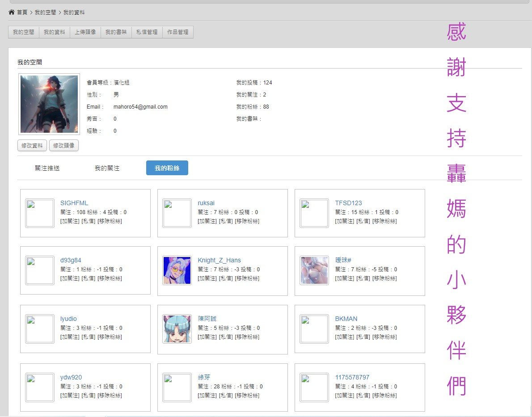Switch to the 我的關注 tab
This screenshot has height=417, width=532.
[107, 168]
